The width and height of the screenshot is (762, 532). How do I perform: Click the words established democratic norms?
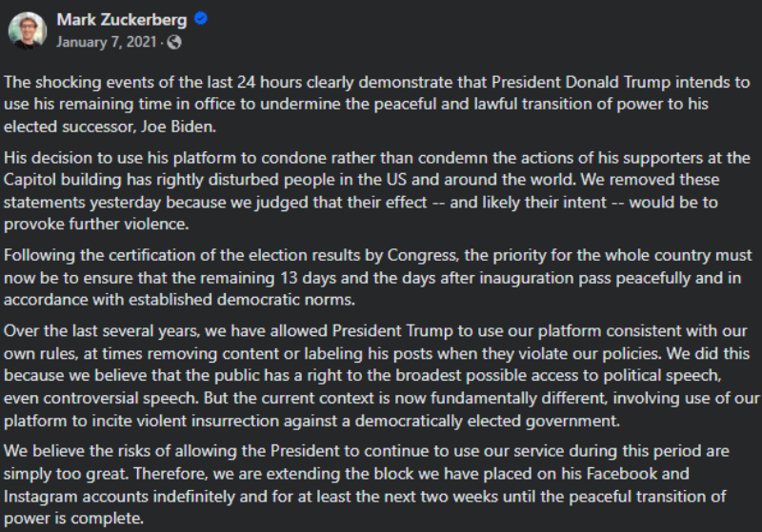[x=242, y=300]
